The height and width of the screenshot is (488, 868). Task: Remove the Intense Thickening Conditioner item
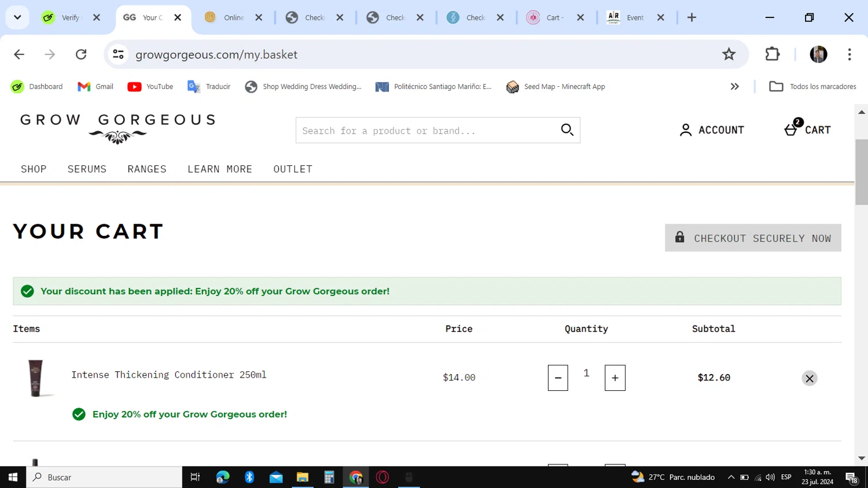coord(810,378)
